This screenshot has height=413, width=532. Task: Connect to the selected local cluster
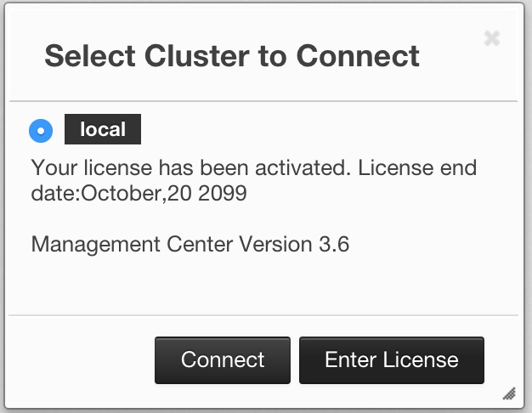click(x=223, y=360)
